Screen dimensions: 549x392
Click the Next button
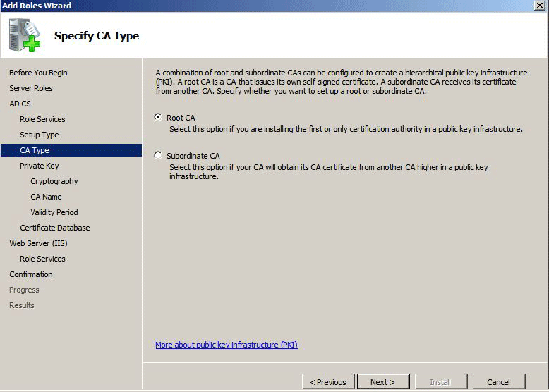[x=383, y=382]
